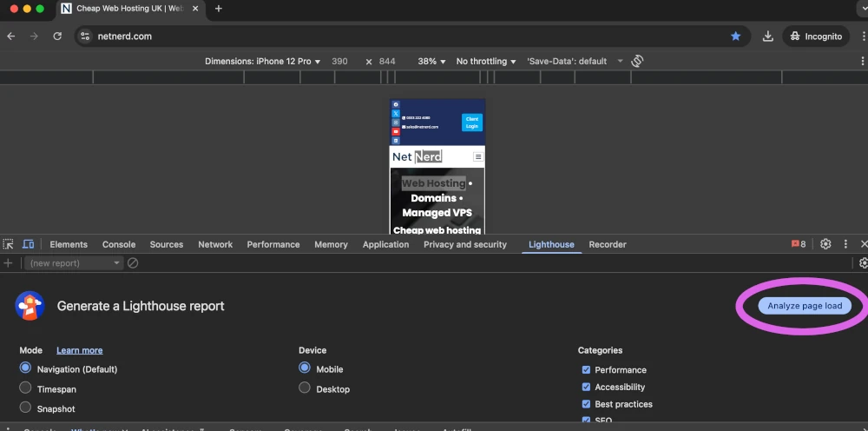Screen dimensions: 868x431
Task: Uncheck the Accessibility category checkbox
Action: click(x=586, y=387)
